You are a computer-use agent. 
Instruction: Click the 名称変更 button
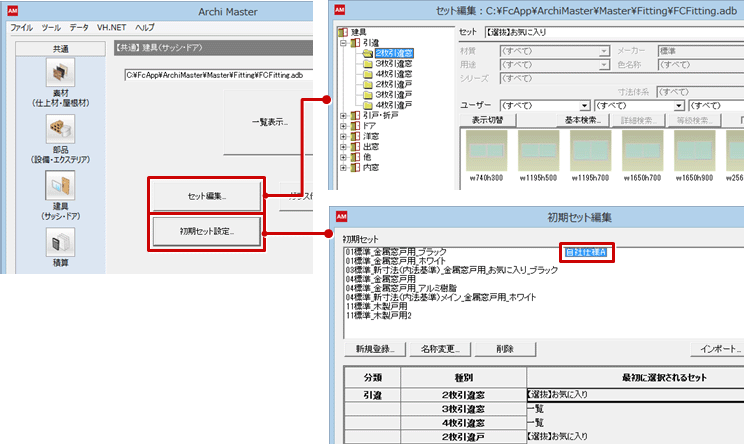pyautogui.click(x=440, y=349)
